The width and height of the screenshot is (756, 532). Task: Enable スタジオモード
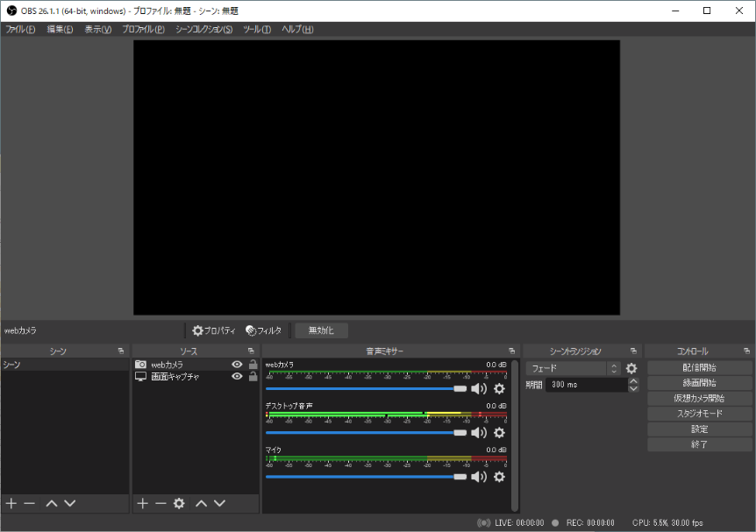[699, 413]
